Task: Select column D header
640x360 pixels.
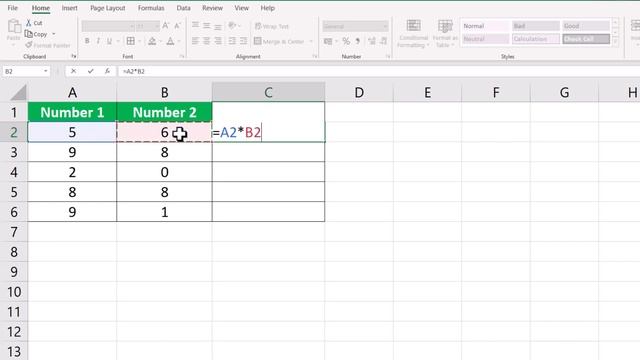Action: (359, 93)
